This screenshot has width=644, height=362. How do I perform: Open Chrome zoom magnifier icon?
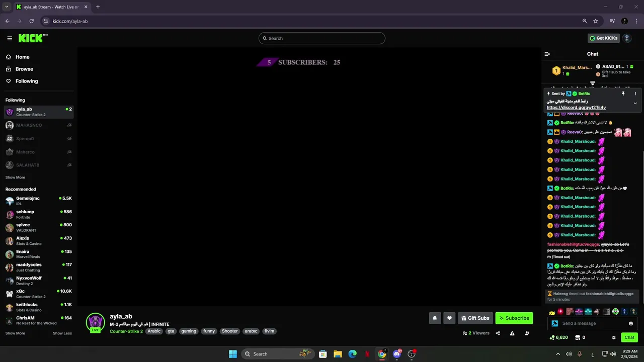click(x=585, y=21)
